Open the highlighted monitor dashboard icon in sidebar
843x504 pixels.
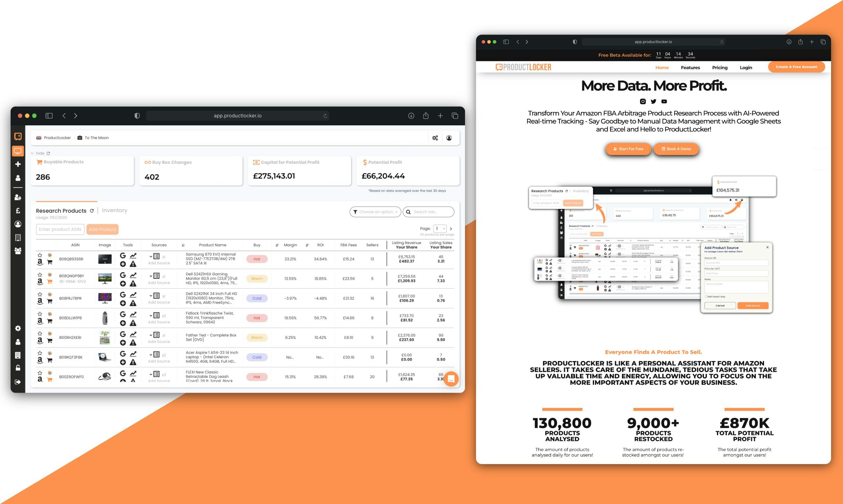[x=18, y=151]
